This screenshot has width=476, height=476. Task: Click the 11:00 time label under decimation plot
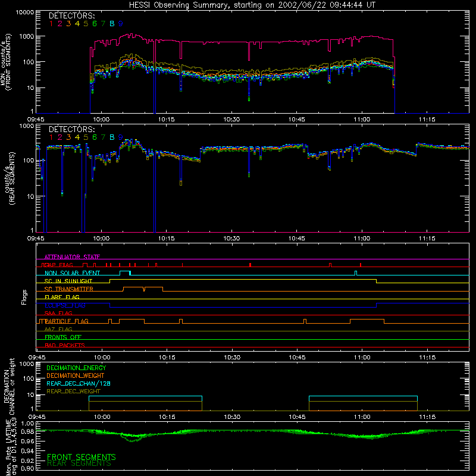[x=362, y=417]
